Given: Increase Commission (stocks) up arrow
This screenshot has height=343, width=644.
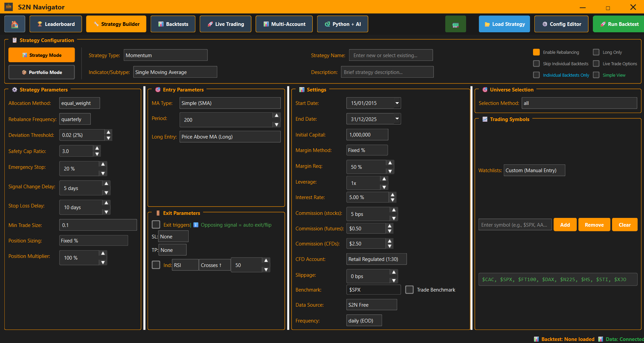Looking at the screenshot, I should click(x=394, y=209).
